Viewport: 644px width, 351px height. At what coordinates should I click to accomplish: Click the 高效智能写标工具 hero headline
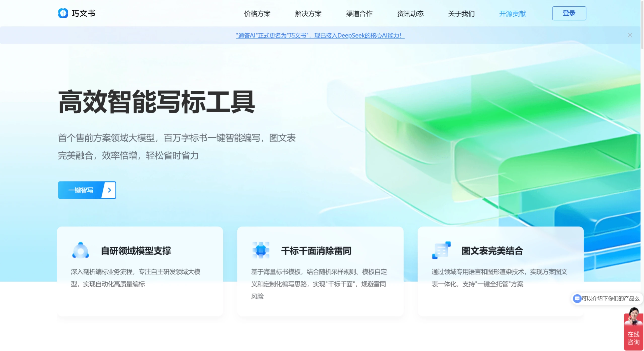tap(156, 103)
